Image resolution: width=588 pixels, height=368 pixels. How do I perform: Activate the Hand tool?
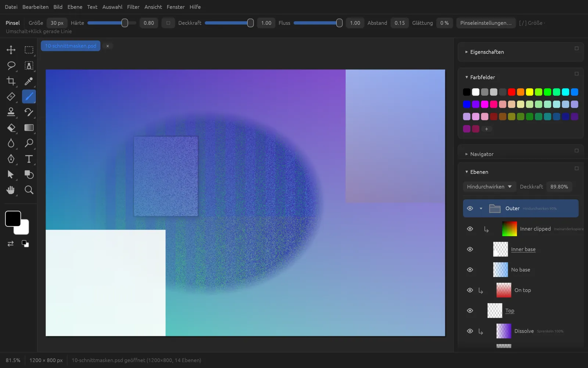click(x=11, y=190)
